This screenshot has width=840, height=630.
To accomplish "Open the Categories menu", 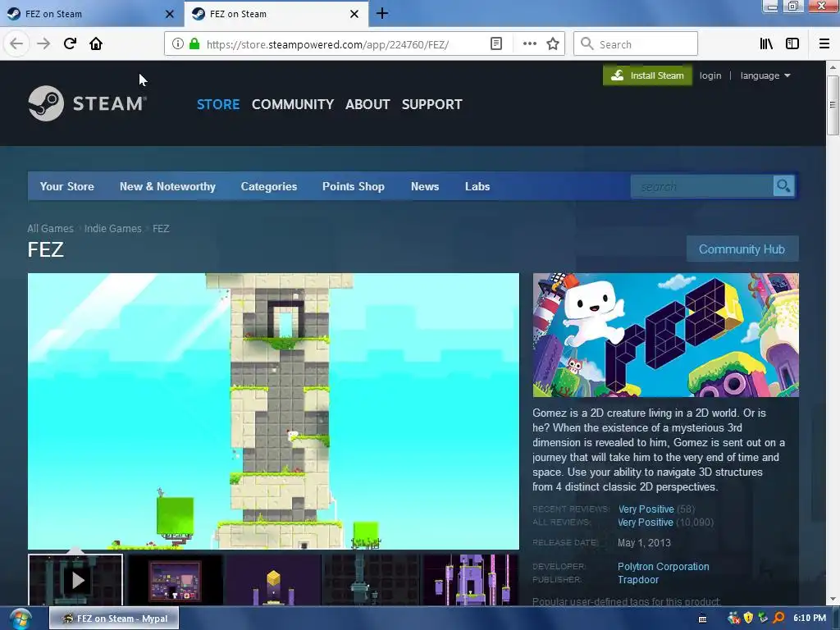I will (269, 186).
